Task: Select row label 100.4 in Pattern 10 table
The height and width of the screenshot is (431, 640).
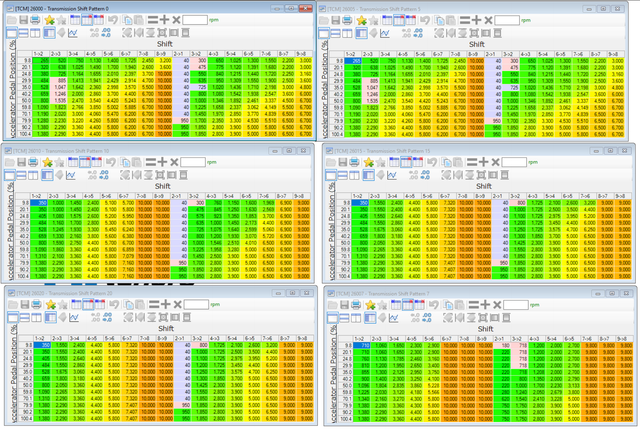Action: click(x=23, y=276)
